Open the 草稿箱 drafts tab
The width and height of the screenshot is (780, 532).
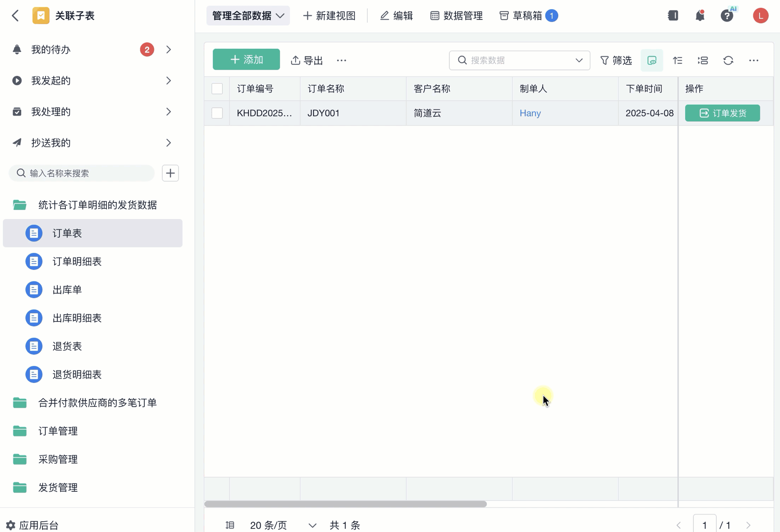527,16
